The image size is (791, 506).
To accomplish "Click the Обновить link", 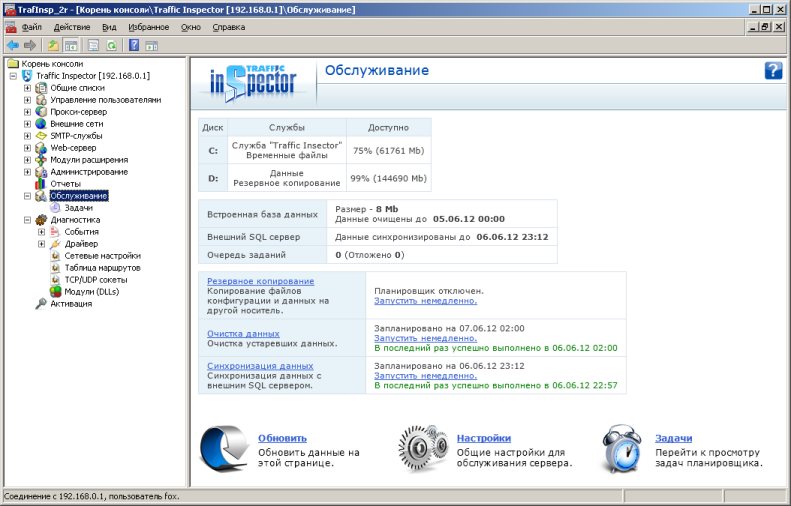I will point(282,438).
